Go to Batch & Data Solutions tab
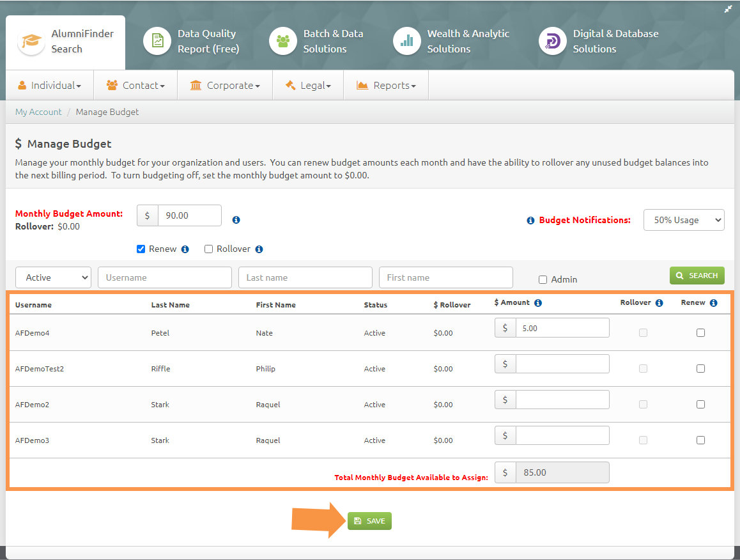This screenshot has height=560, width=740. 316,42
